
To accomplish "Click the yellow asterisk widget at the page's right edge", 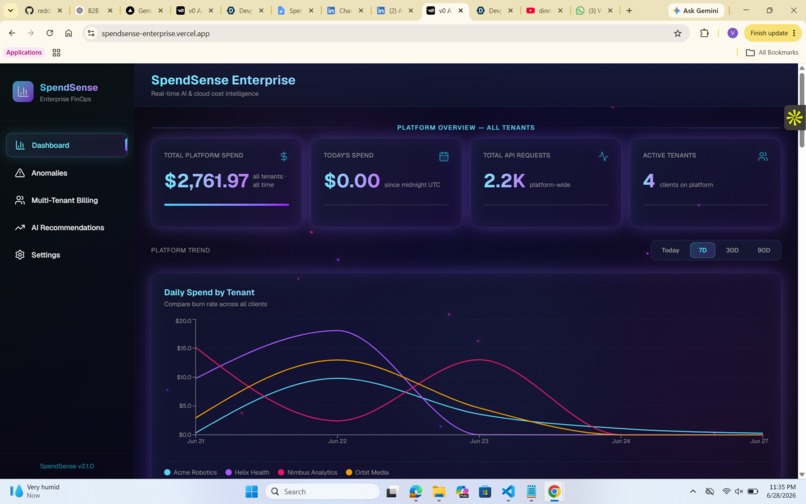I will [794, 117].
